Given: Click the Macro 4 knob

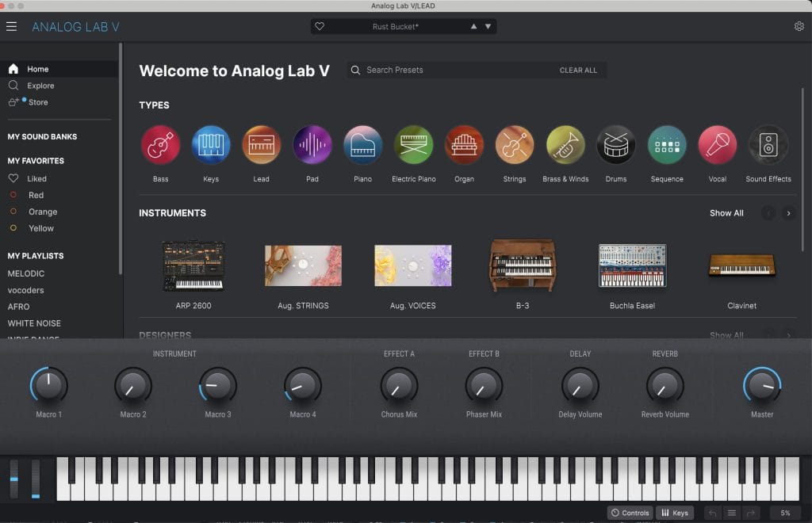Looking at the screenshot, I should [303, 386].
